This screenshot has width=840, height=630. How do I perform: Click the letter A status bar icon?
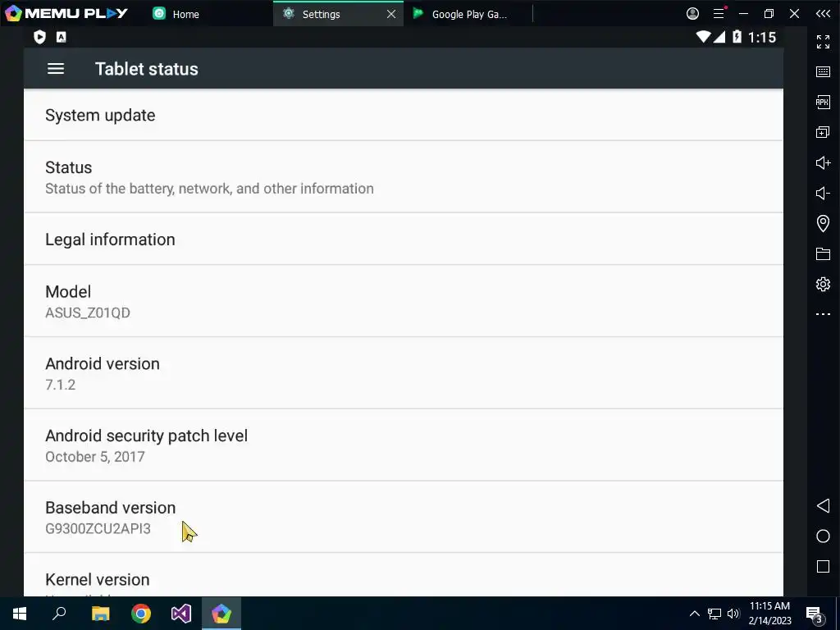pyautogui.click(x=61, y=37)
